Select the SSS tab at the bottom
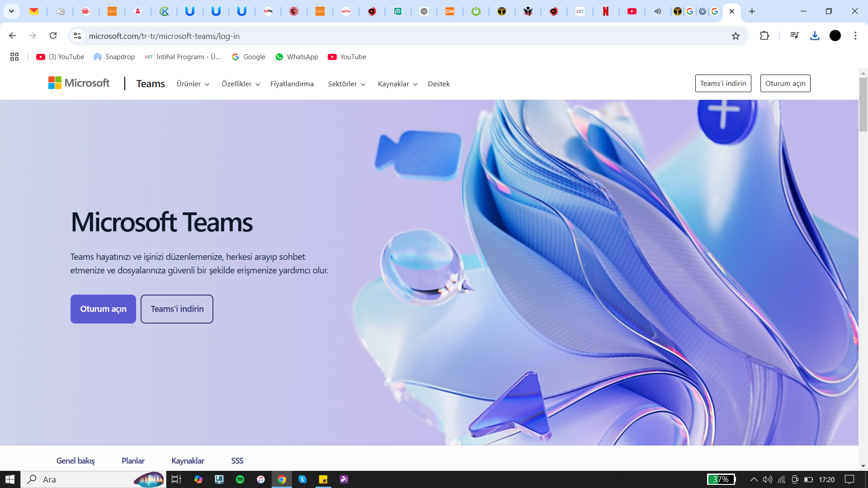The image size is (868, 488). pyautogui.click(x=237, y=461)
